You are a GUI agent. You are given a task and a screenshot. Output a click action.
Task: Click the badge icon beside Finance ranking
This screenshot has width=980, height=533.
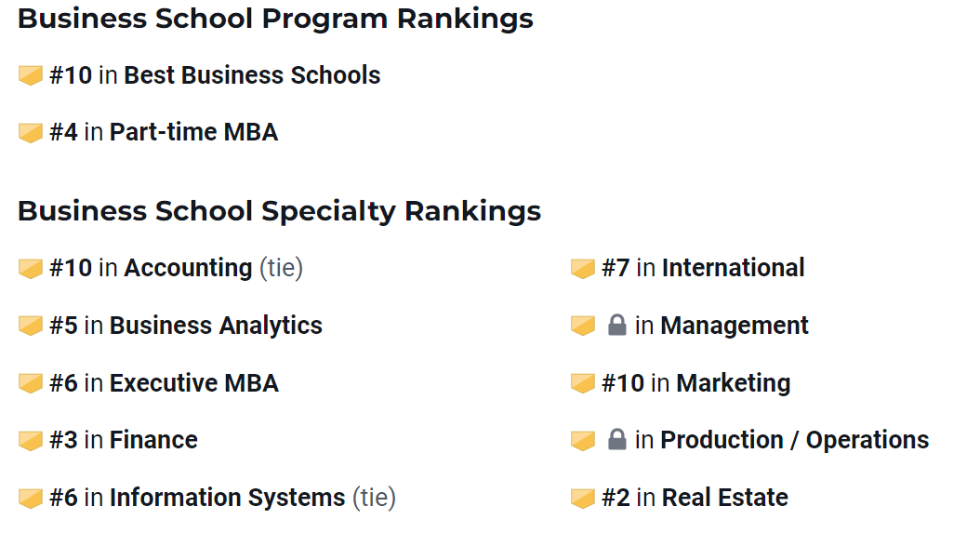click(x=30, y=440)
